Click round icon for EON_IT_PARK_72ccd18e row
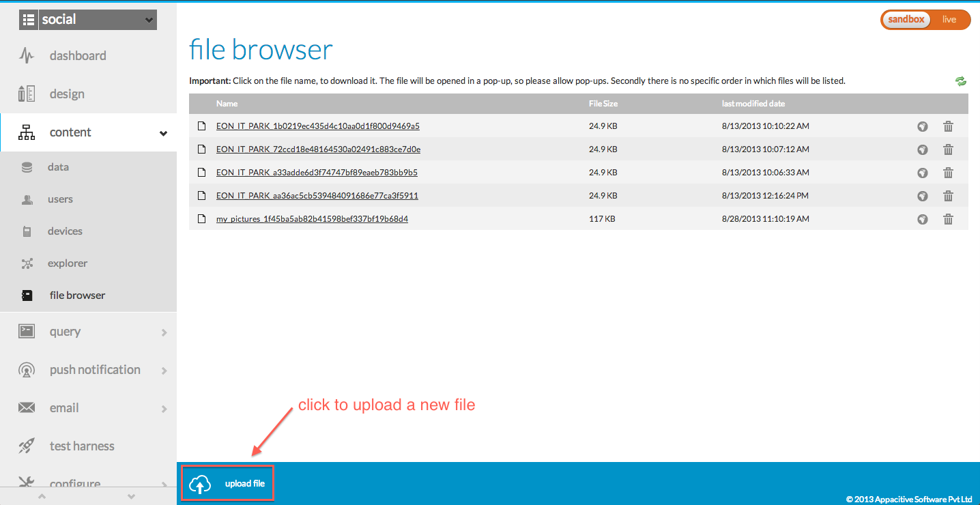The height and width of the screenshot is (505, 980). (x=923, y=150)
